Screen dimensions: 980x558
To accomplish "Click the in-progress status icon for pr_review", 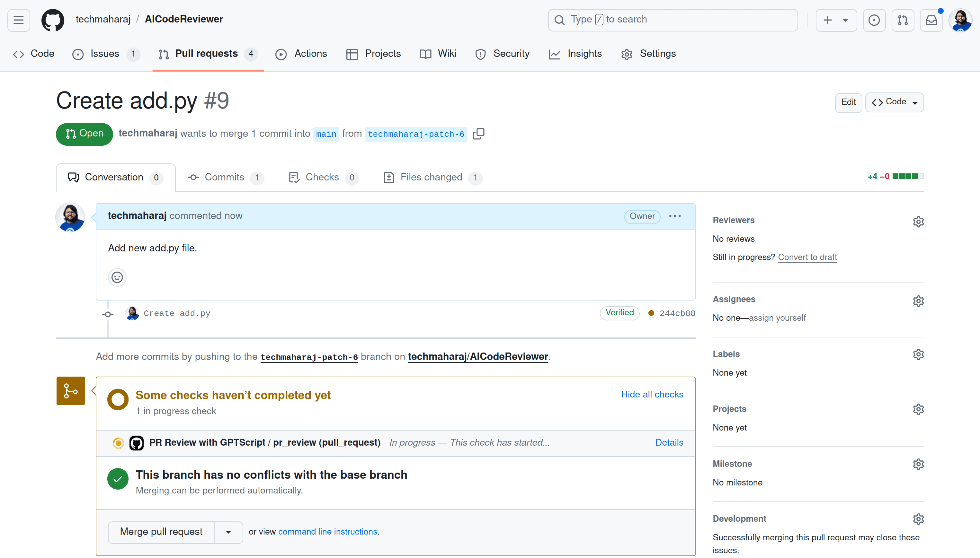I will (118, 443).
